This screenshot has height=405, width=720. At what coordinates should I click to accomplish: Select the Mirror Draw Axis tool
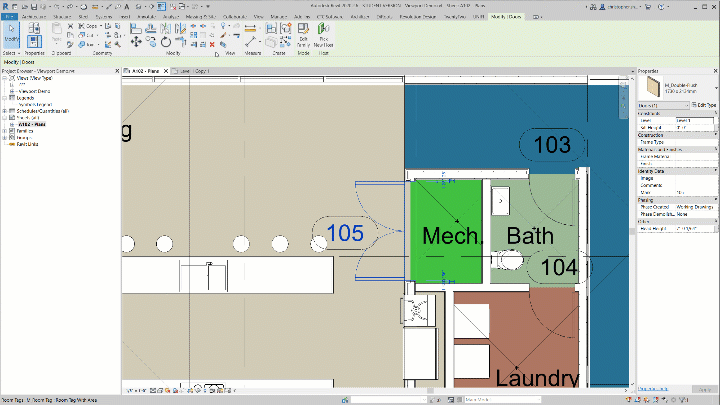click(x=180, y=28)
